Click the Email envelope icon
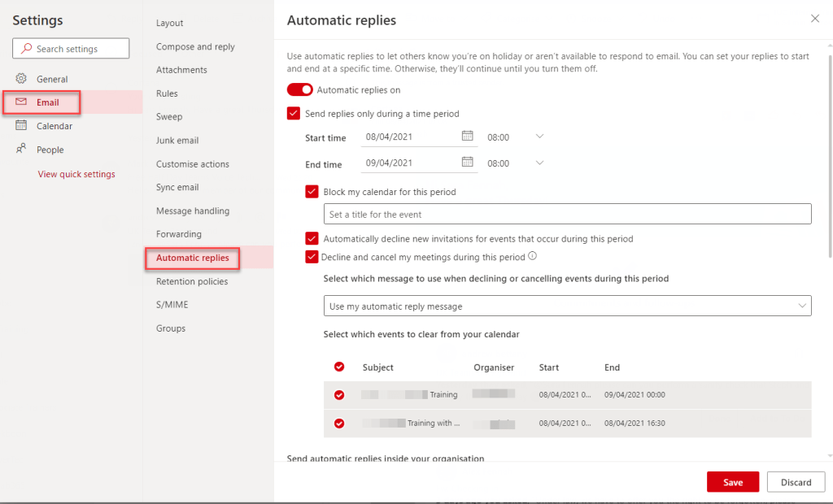Image resolution: width=833 pixels, height=504 pixels. click(22, 102)
